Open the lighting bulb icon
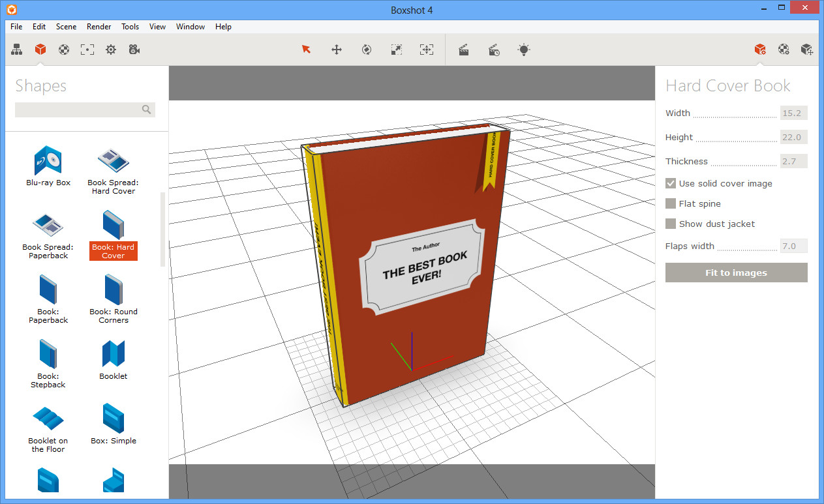Image resolution: width=824 pixels, height=504 pixels. (x=524, y=50)
